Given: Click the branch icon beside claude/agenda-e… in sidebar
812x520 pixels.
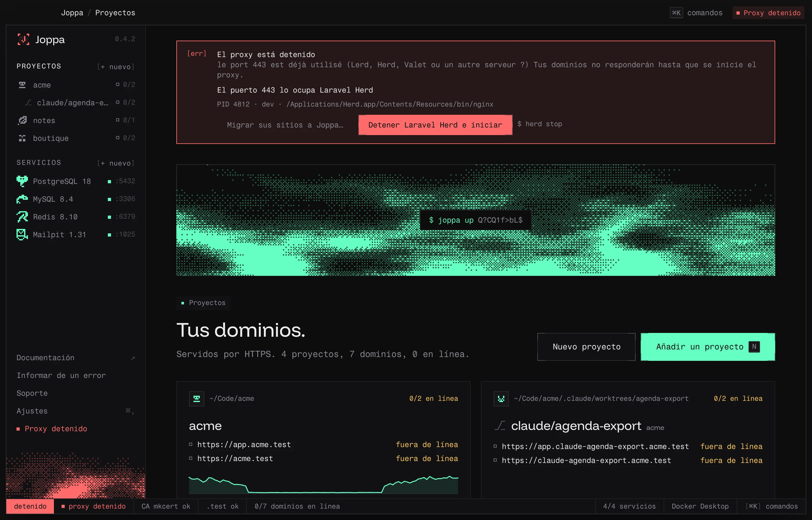Looking at the screenshot, I should click(x=28, y=103).
